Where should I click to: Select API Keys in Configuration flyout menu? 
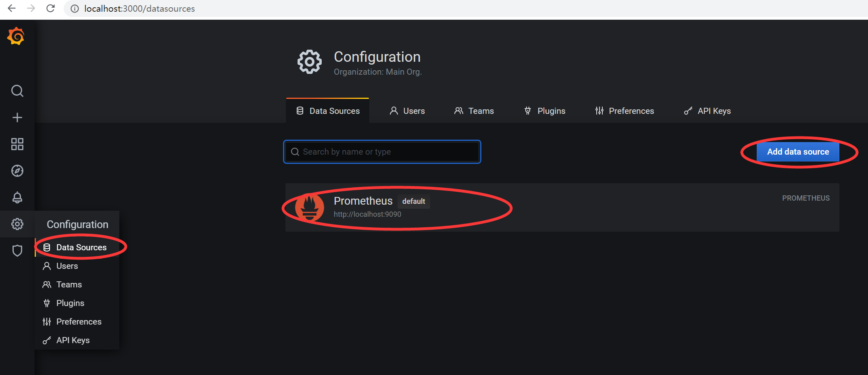(77, 340)
